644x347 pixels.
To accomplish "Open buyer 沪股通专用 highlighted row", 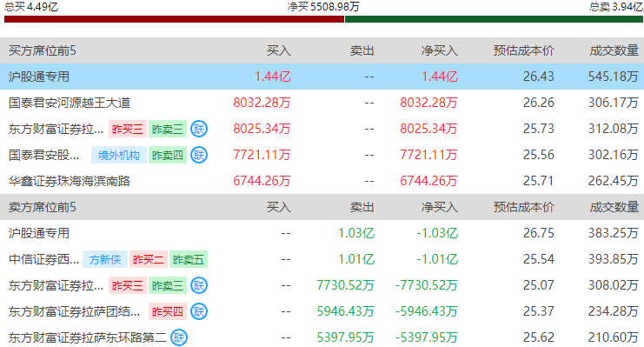I will (322, 77).
